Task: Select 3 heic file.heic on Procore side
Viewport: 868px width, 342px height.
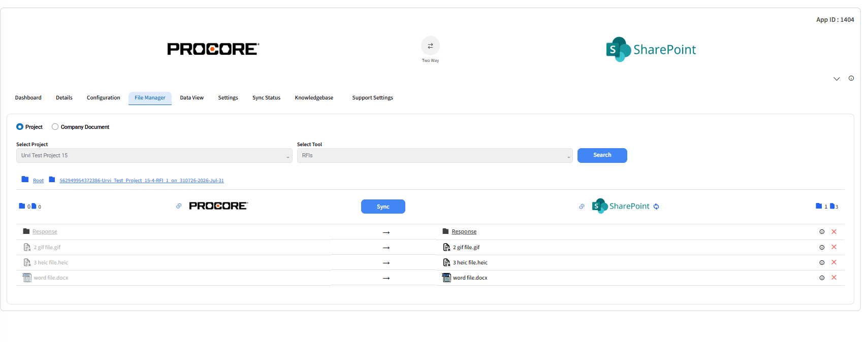Action: point(51,263)
